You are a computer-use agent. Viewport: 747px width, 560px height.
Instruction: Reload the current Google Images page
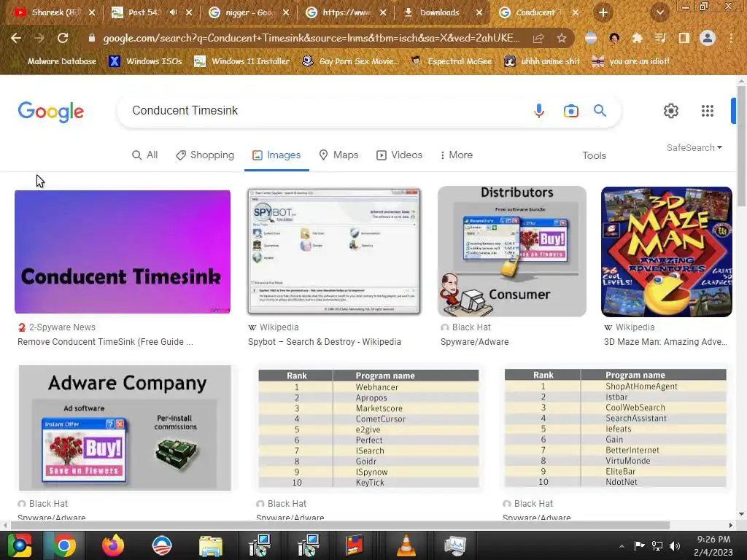63,38
